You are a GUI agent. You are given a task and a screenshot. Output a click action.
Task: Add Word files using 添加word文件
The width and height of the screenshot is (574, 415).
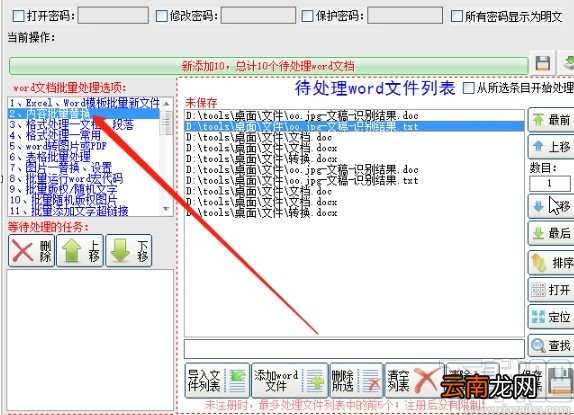289,381
